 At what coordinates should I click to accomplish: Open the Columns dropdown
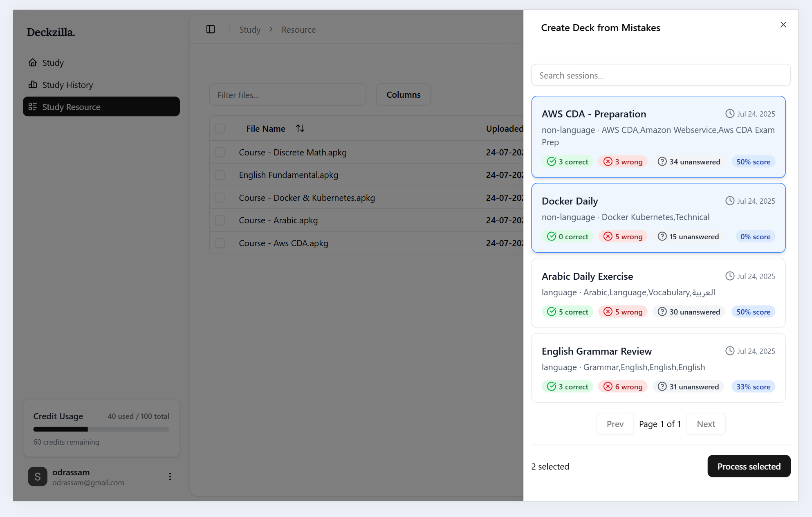click(403, 95)
